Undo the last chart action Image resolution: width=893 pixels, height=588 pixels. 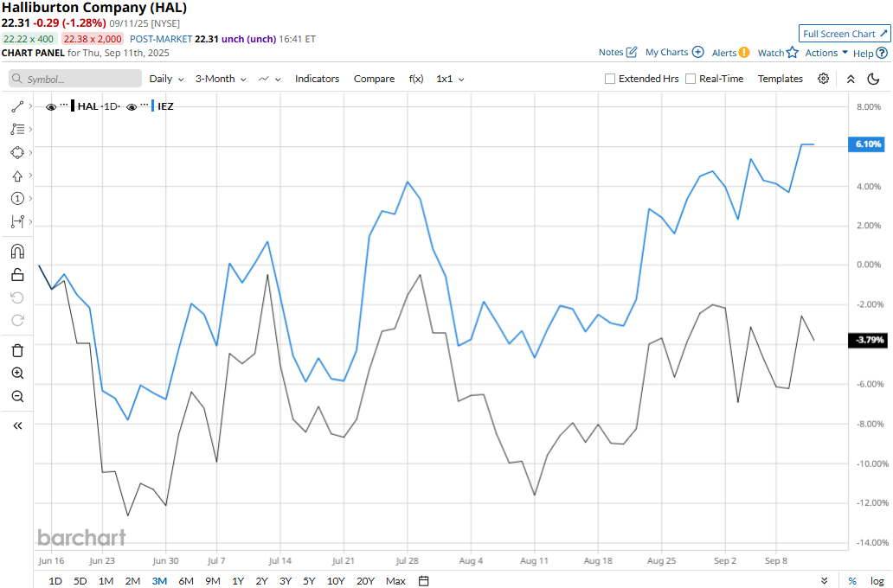17,297
